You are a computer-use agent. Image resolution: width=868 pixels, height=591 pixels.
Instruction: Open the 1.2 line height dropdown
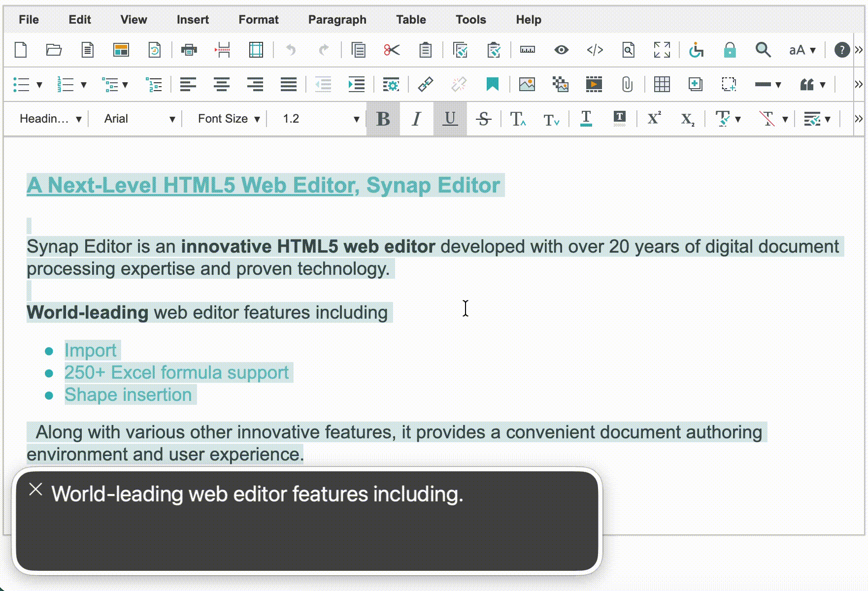tap(321, 119)
